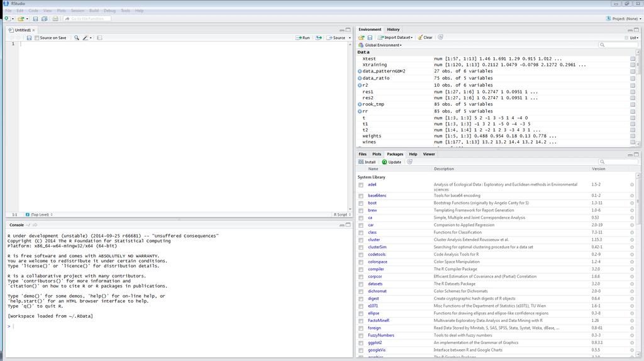
Task: Click the Re-run previous region icon
Action: pos(319,38)
